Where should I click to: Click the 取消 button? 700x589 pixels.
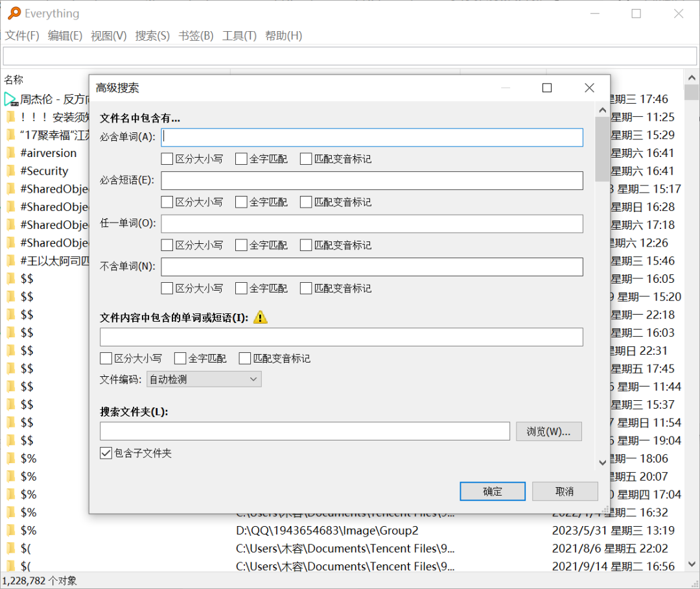coord(565,492)
